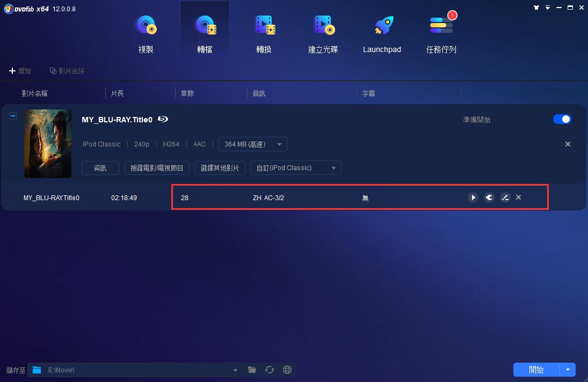Remove the task with the X icon
Image resolution: width=588 pixels, height=382 pixels.
[568, 144]
